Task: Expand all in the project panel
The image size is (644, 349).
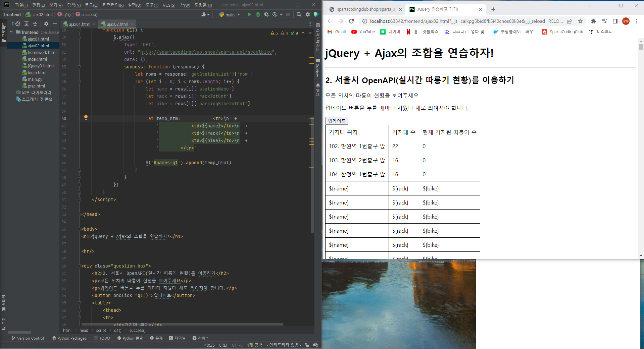Action: point(27,24)
